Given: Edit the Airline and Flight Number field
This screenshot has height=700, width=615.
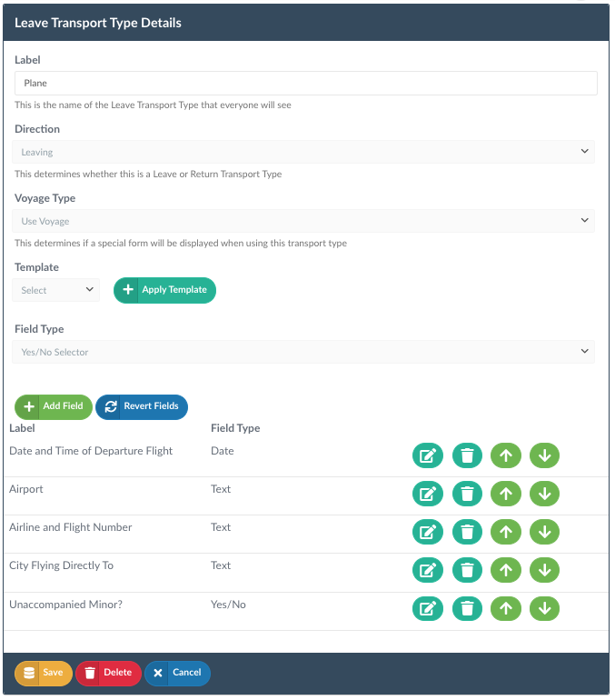Looking at the screenshot, I should (427, 532).
